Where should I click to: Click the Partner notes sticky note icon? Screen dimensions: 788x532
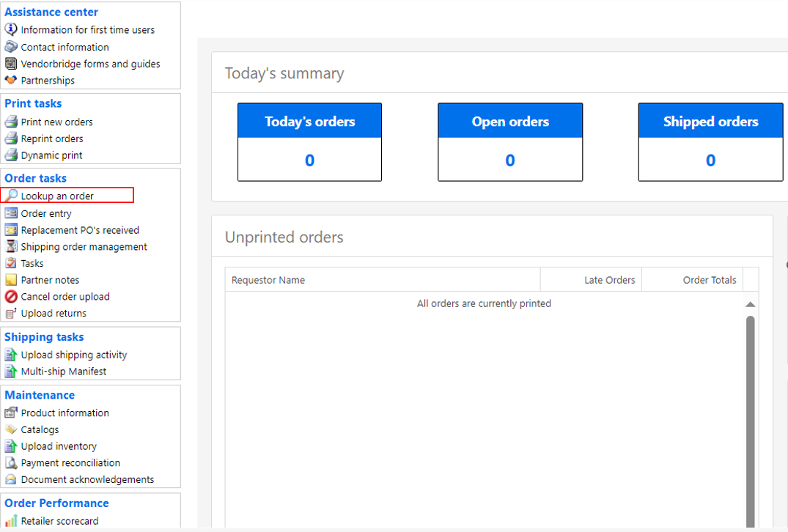[x=11, y=280]
